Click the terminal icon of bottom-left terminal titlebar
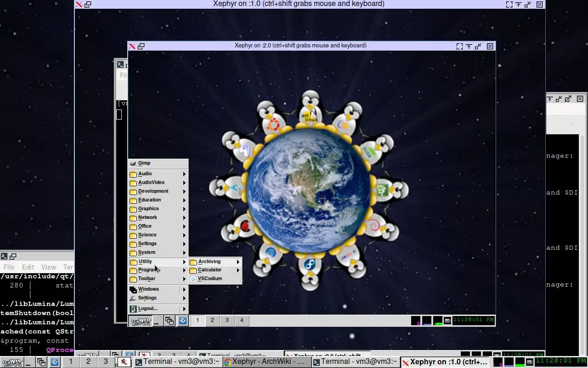This screenshot has width=588, height=368. [4, 257]
